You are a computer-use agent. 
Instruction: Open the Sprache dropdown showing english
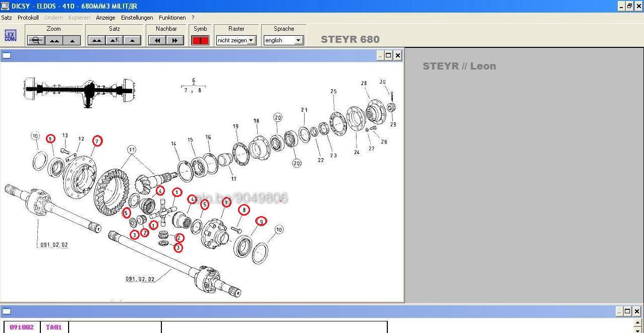[x=283, y=40]
